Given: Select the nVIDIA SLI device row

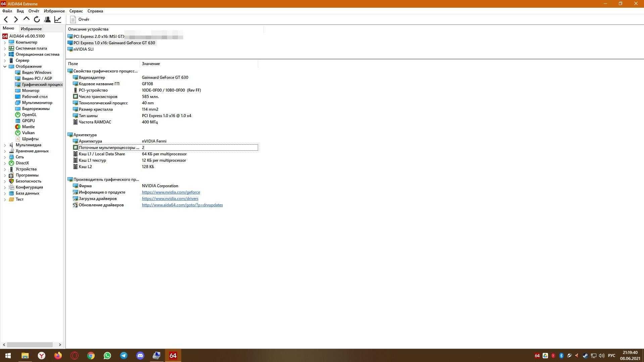Looking at the screenshot, I should click(x=81, y=49).
